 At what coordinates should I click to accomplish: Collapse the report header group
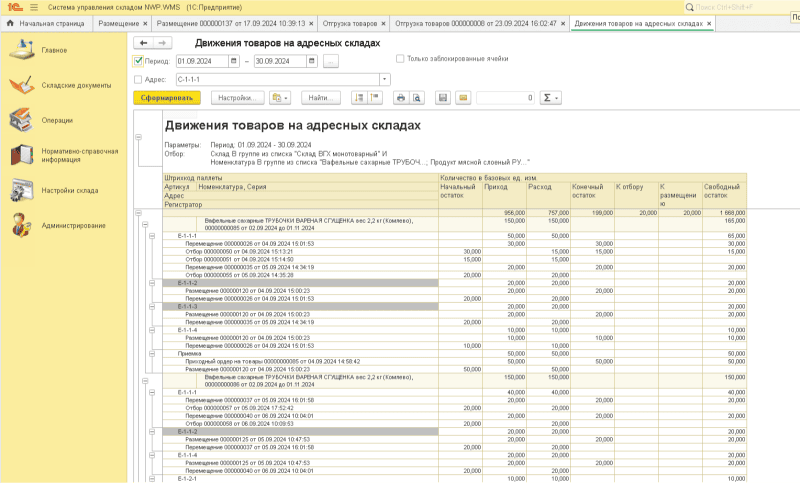coord(138,137)
